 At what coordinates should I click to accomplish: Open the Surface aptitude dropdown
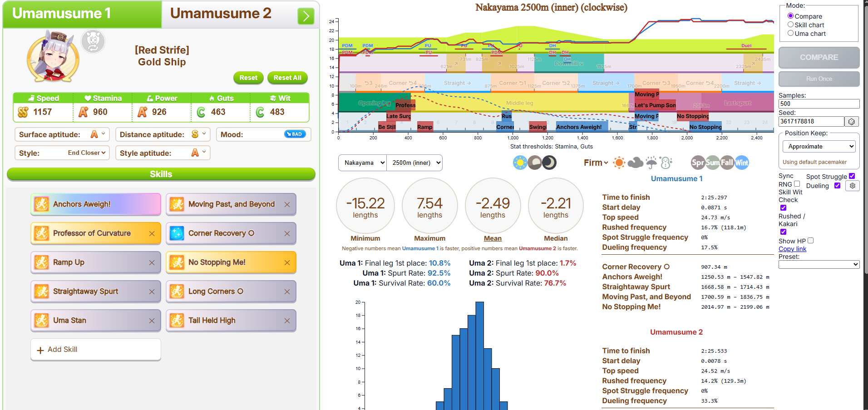[x=98, y=134]
